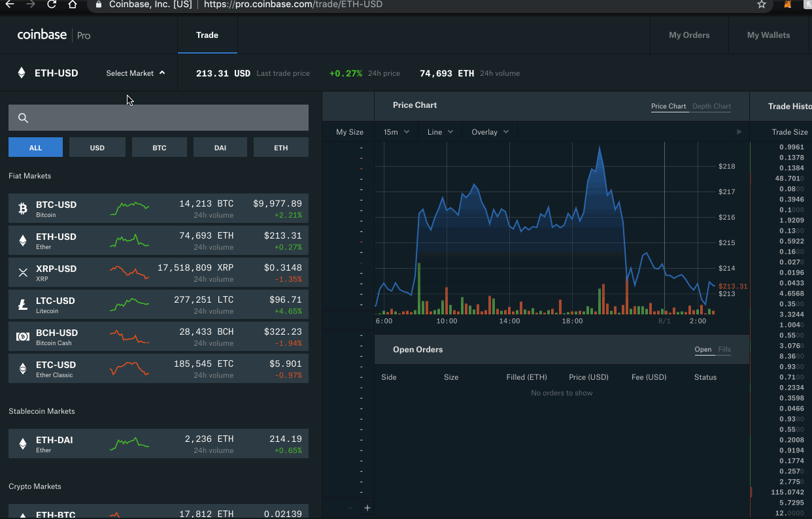Open the Line chart type dropdown
Screen dimensions: 812x519
tap(440, 132)
